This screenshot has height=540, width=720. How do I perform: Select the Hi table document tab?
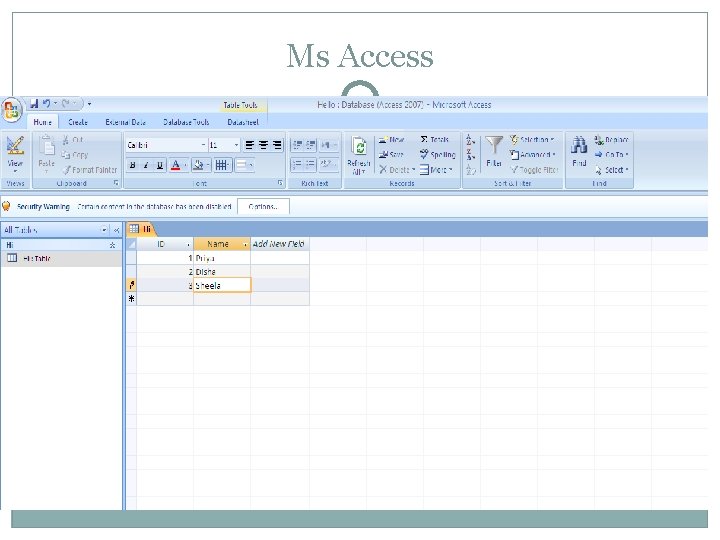141,229
